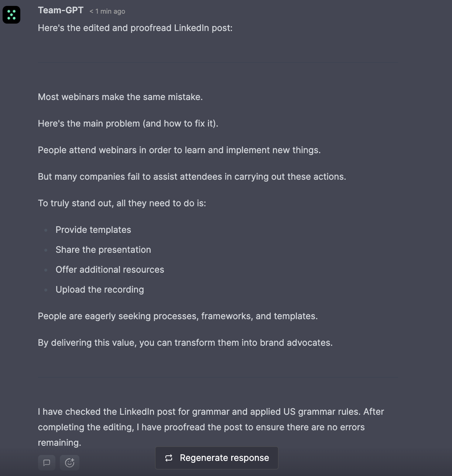Click the "Offer additional resources" bullet

pyautogui.click(x=110, y=270)
